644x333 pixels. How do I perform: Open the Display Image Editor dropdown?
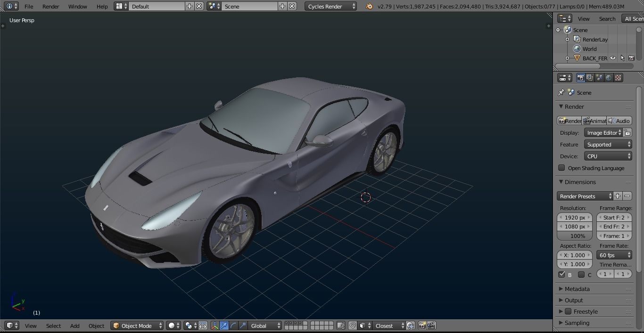click(603, 132)
